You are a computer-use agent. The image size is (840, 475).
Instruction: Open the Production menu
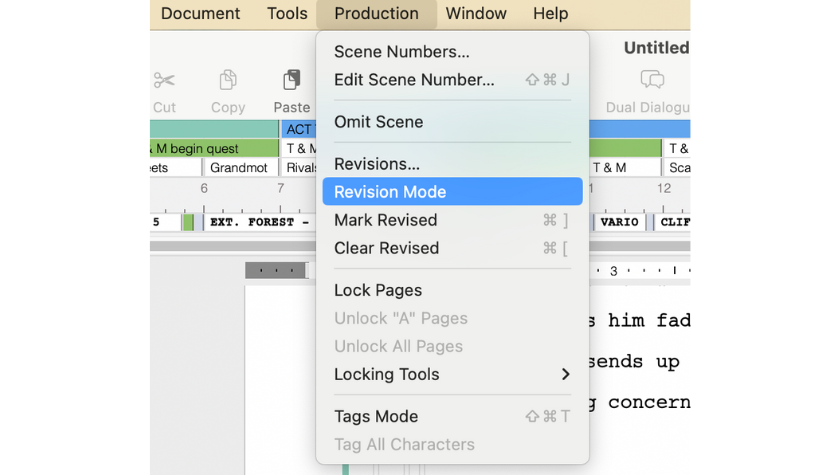(x=376, y=14)
